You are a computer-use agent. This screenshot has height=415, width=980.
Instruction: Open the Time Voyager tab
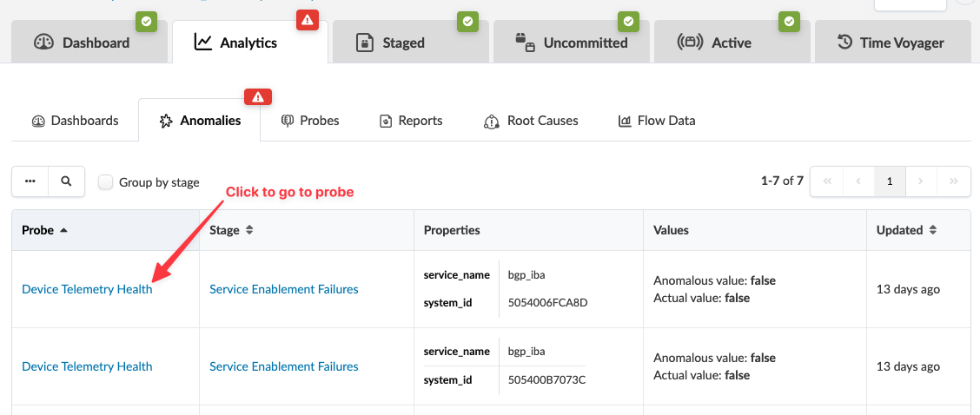(x=891, y=42)
